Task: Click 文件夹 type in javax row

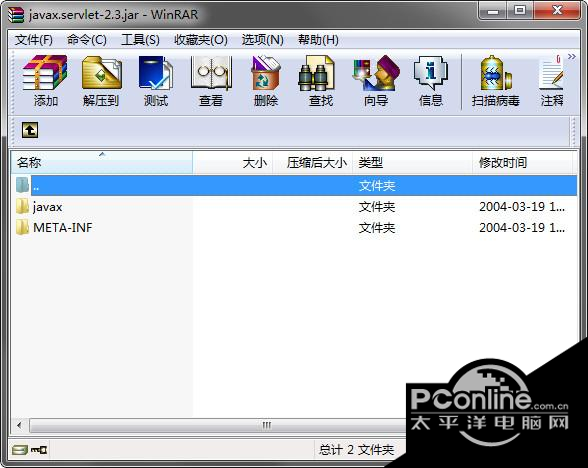Action: (376, 207)
